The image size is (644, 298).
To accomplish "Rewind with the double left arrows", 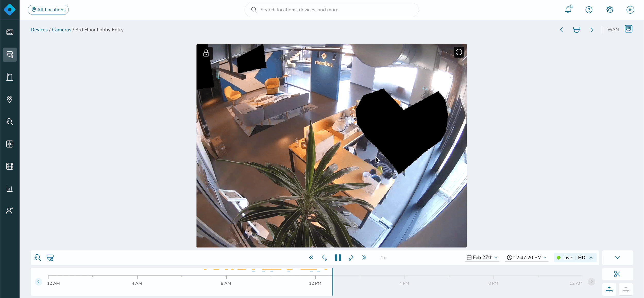I will click(311, 257).
